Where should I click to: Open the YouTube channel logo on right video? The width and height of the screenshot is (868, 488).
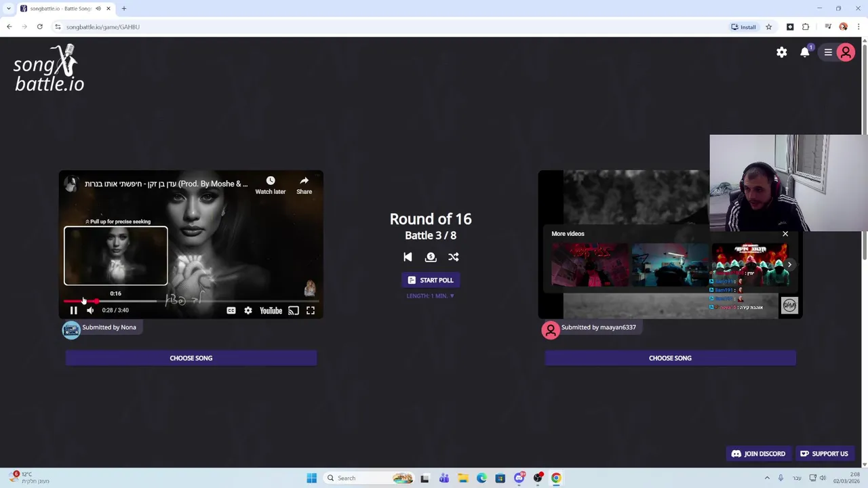789,306
